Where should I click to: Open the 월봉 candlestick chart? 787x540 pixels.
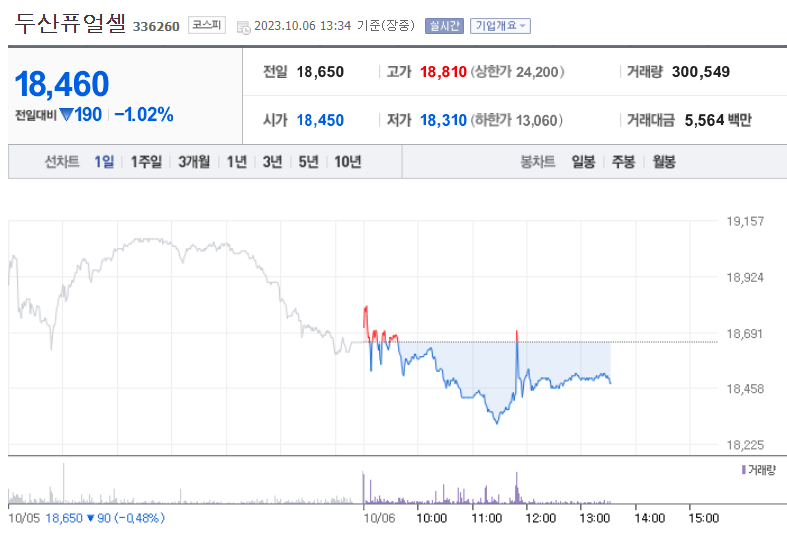click(x=664, y=162)
